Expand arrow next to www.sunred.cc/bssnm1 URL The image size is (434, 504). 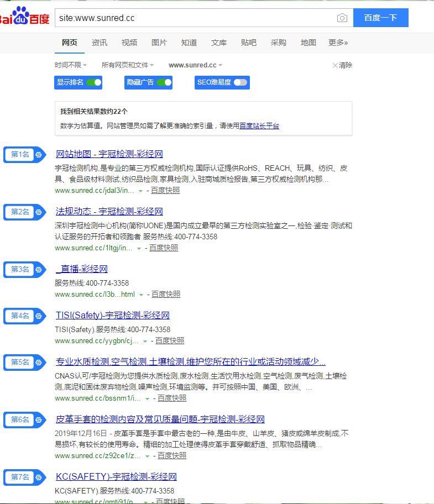[147, 399]
